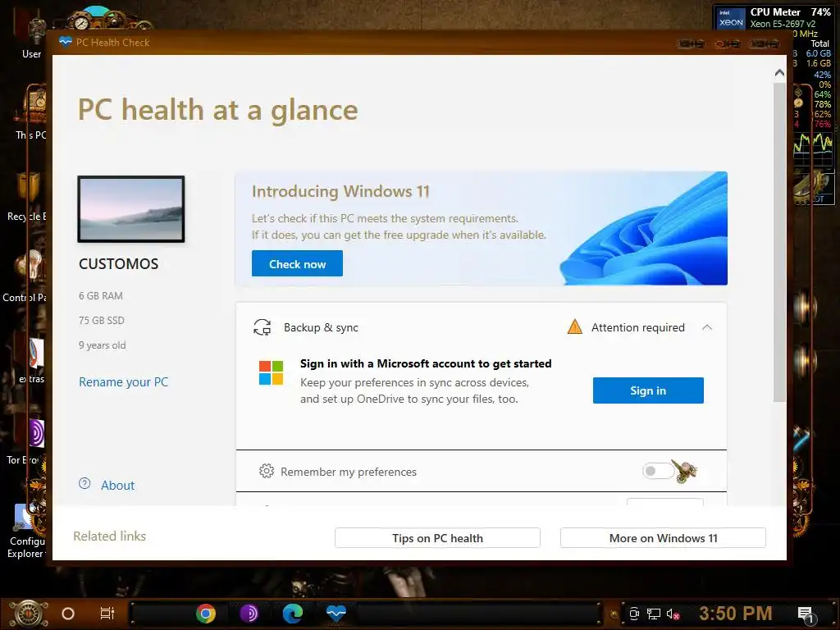Click the gear icon beside Remember my preferences
This screenshot has height=630, width=840.
267,471
